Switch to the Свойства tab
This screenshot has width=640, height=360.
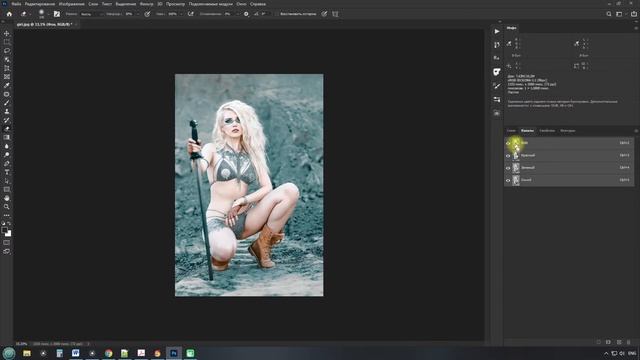[547, 131]
